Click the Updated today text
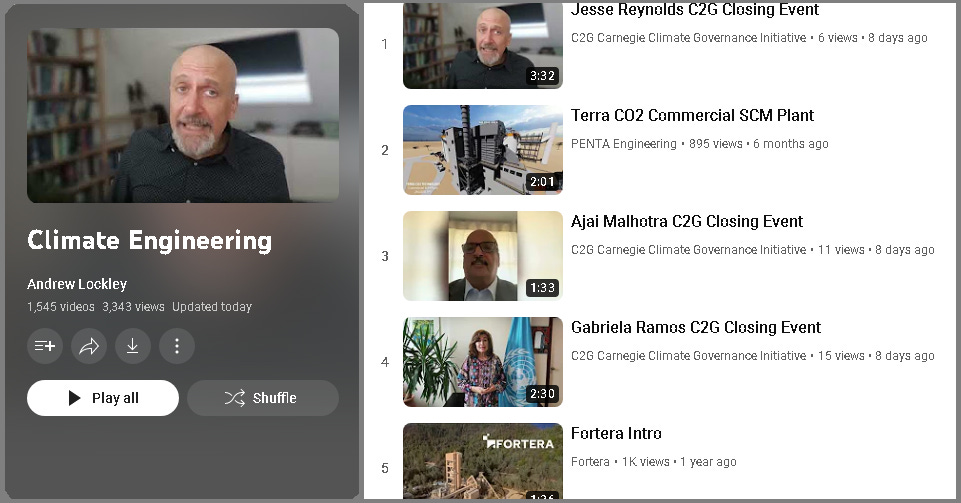 (x=212, y=307)
